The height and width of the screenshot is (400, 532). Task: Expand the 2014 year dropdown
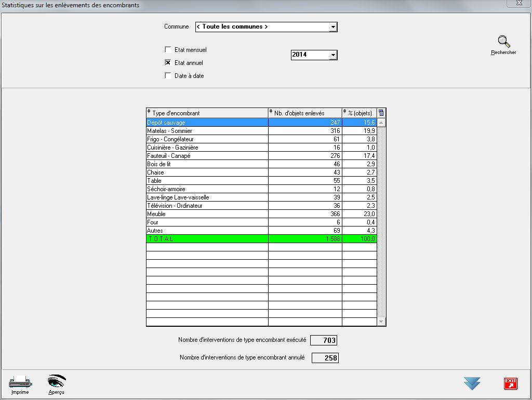pos(333,55)
